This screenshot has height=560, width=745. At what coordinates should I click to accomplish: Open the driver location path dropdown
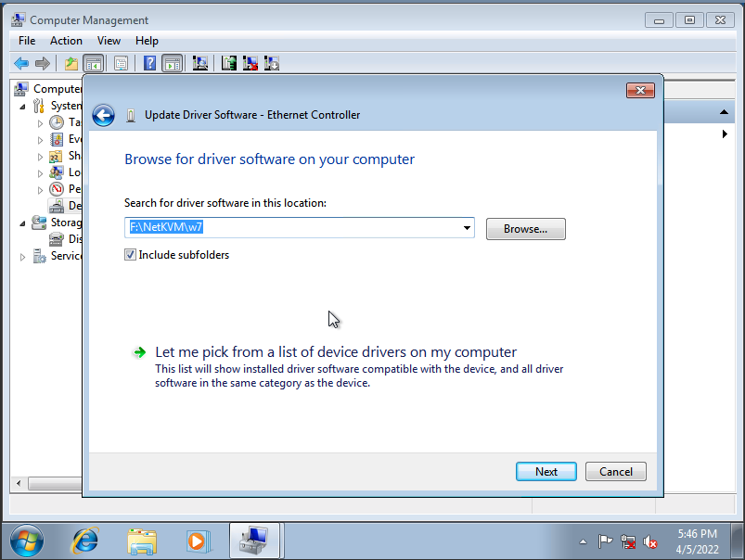pos(467,227)
